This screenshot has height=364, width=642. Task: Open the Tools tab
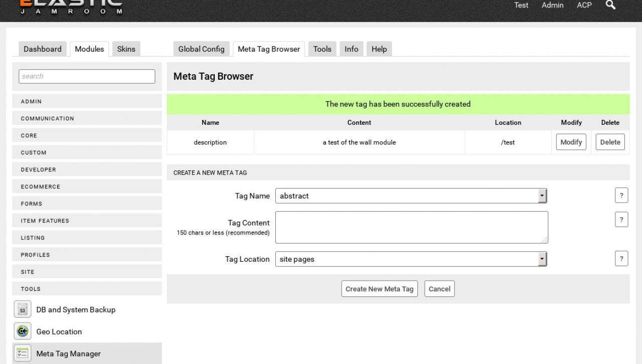tap(322, 49)
